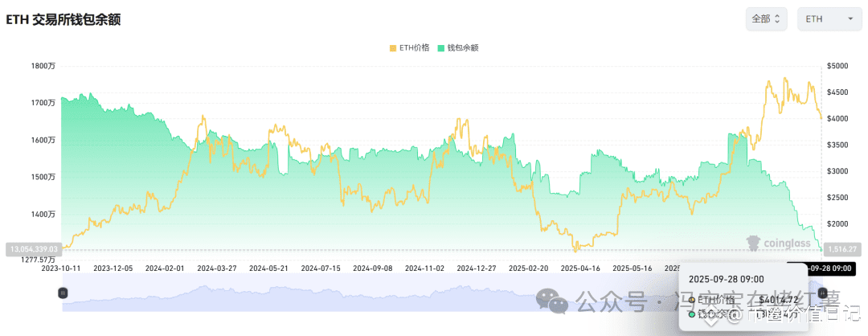Click the right range slider handle

click(823, 293)
